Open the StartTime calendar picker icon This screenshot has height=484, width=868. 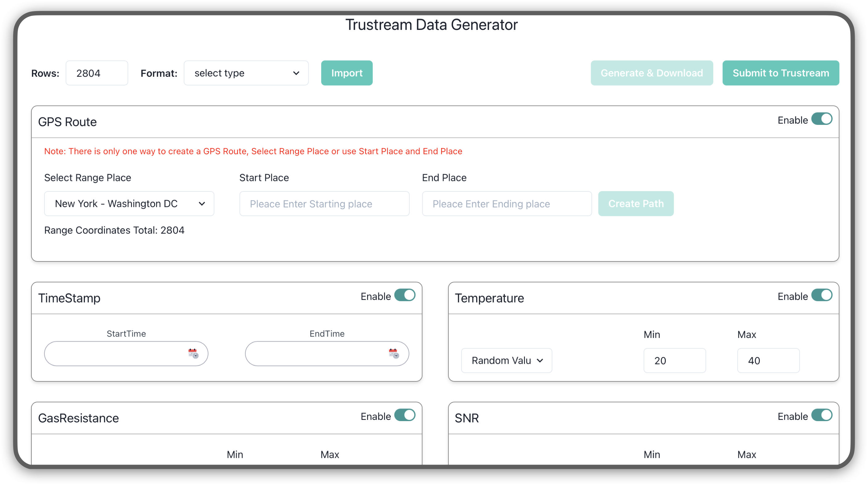click(x=193, y=354)
